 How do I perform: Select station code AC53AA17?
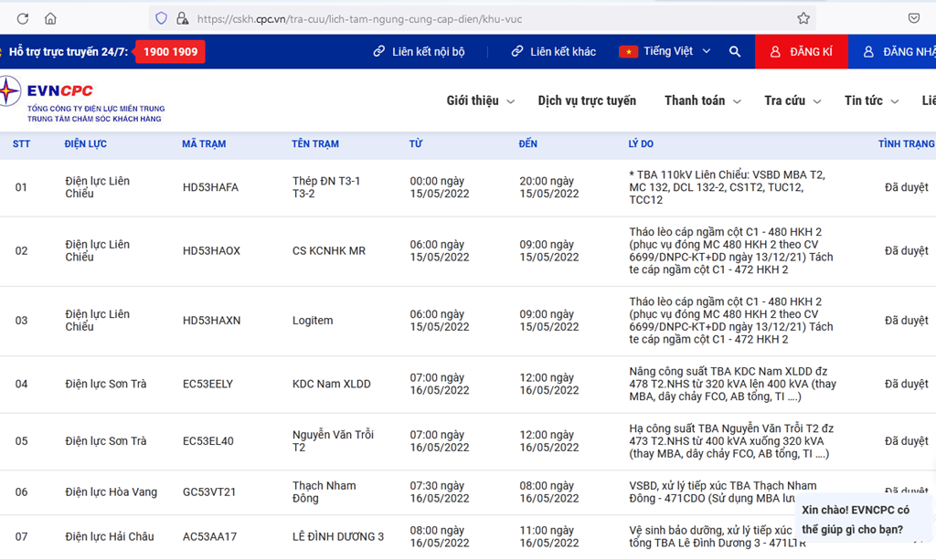point(209,537)
